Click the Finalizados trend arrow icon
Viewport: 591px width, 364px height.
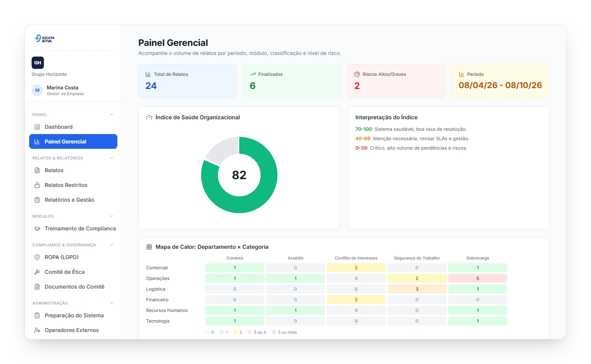point(253,74)
